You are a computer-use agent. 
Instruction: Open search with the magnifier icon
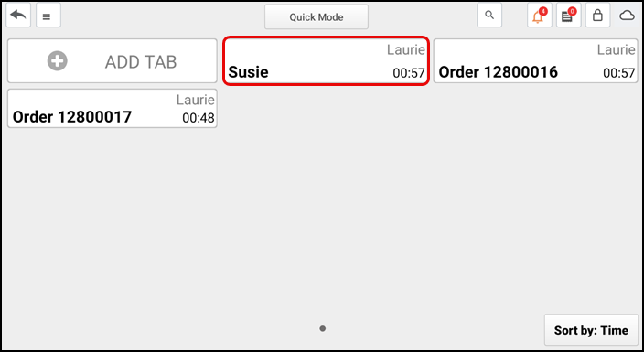pos(489,16)
